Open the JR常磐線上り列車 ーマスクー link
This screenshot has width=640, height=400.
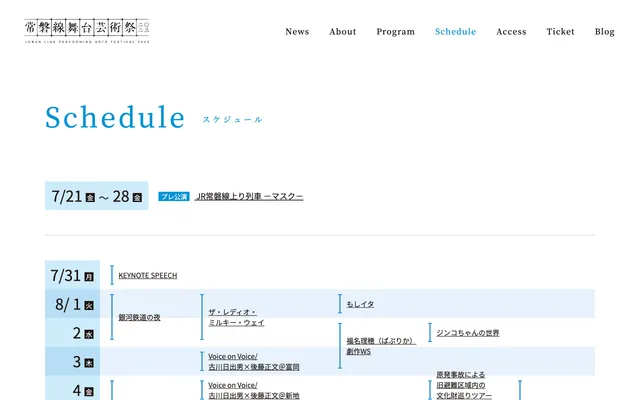point(249,196)
